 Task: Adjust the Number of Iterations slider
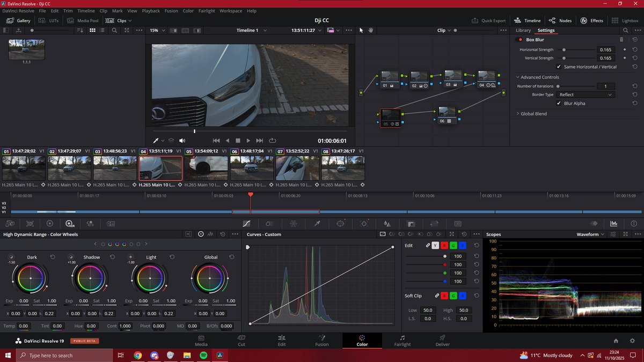(x=576, y=86)
